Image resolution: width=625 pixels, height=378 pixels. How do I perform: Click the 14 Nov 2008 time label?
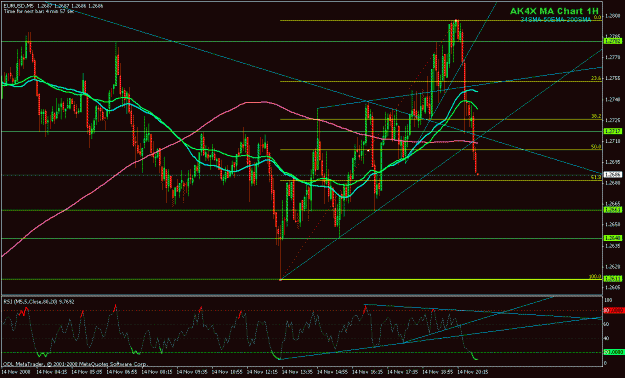(x=15, y=371)
